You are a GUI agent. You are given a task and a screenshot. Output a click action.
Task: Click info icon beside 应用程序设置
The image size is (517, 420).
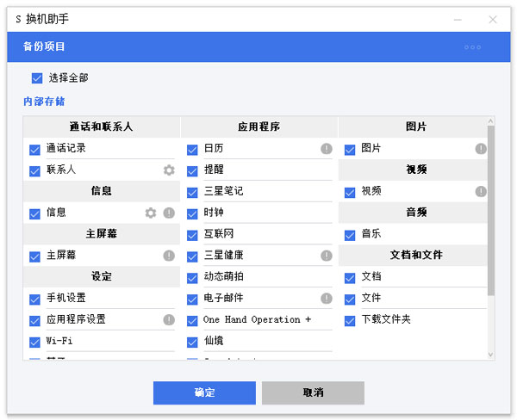pos(169,320)
